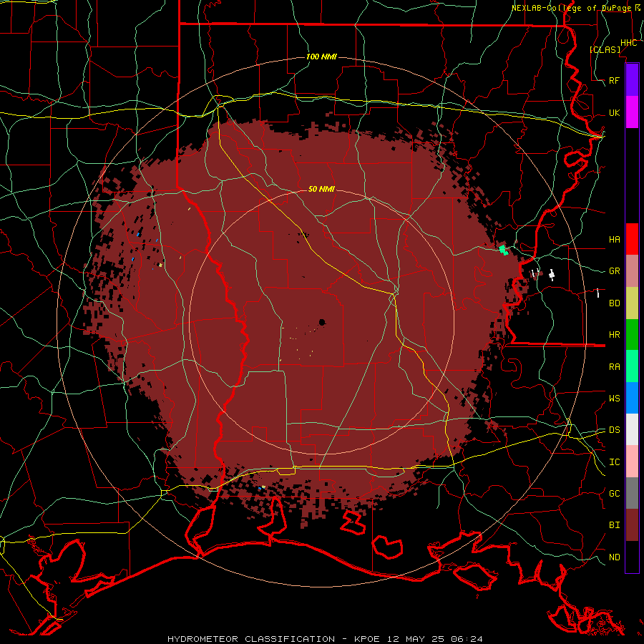
Task: Click the HA legend label
Action: [615, 239]
